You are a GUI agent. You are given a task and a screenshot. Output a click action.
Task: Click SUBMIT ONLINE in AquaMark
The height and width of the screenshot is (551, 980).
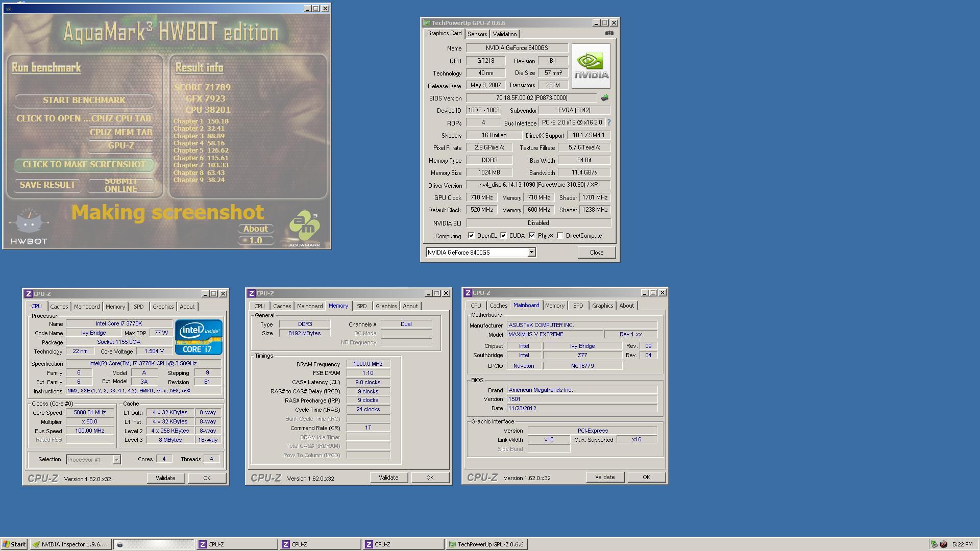pyautogui.click(x=121, y=185)
